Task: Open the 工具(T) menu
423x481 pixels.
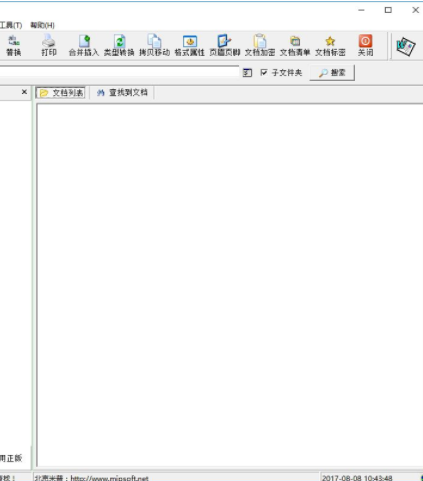Action: 11,25
